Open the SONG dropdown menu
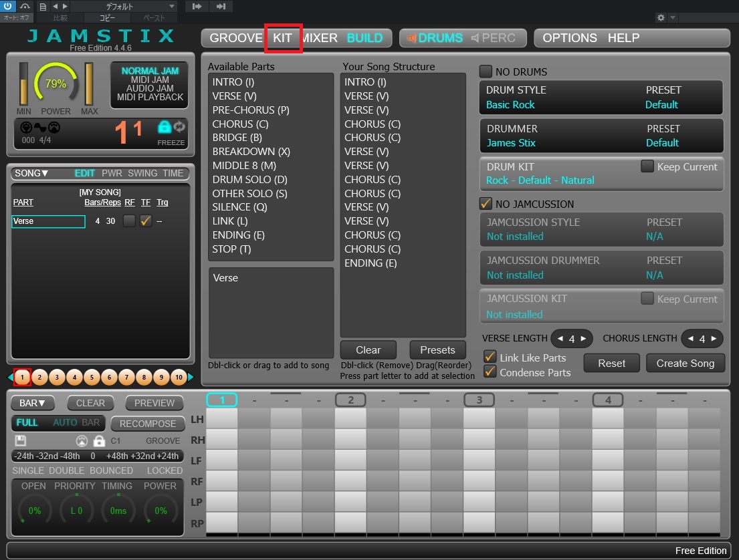 (31, 173)
